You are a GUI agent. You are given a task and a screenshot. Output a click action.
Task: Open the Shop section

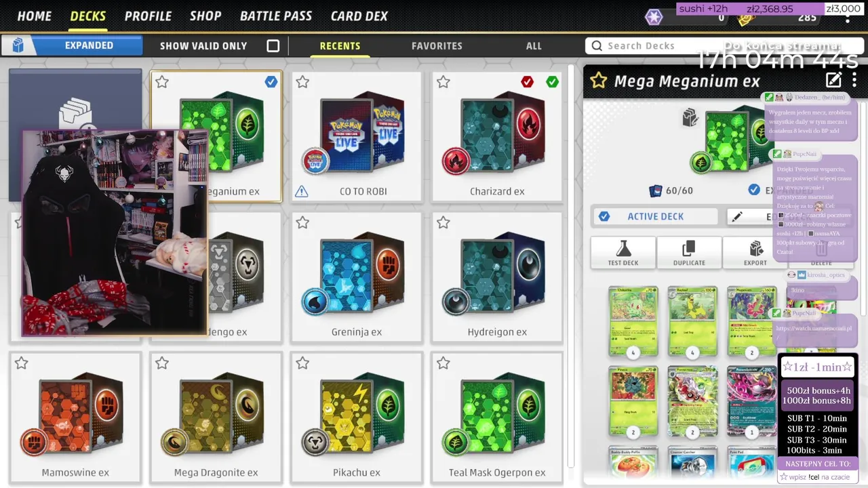205,16
